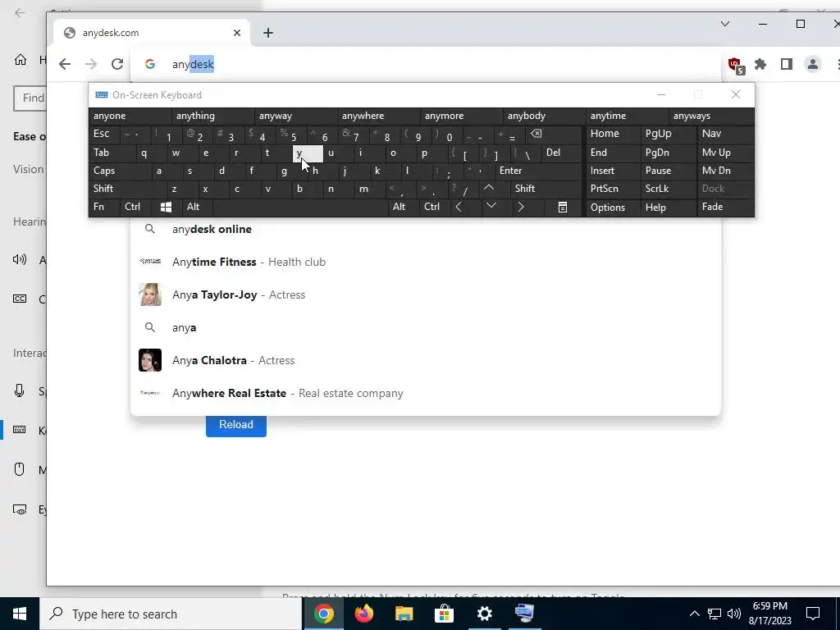The width and height of the screenshot is (840, 630).
Task: Toggle the Insert key on keyboard
Action: [613, 171]
